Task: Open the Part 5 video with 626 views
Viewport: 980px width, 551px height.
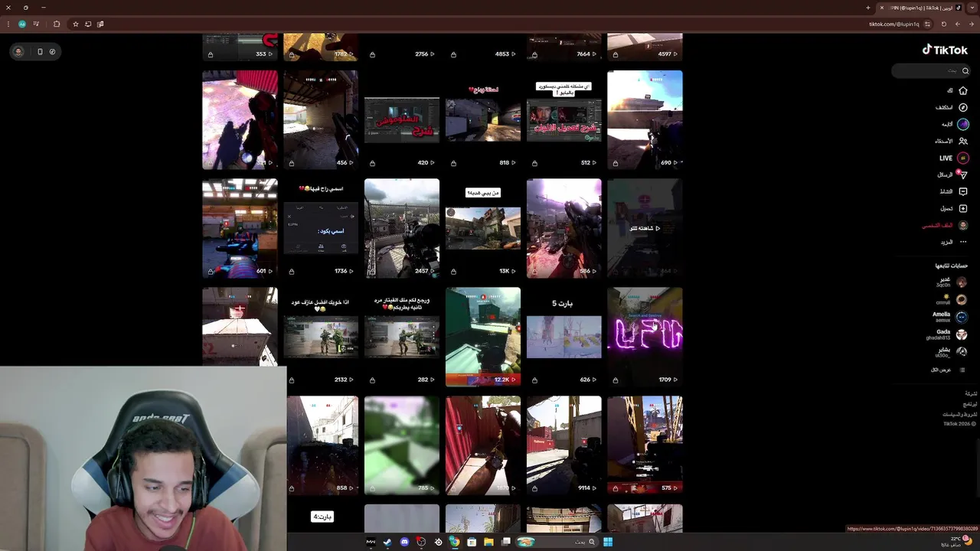Action: [564, 337]
